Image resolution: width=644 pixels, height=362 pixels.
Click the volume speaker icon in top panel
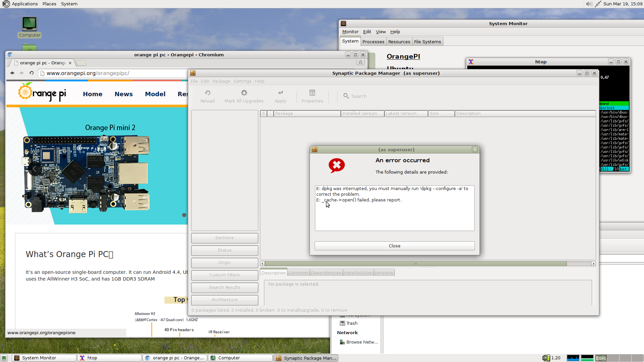coord(589,4)
